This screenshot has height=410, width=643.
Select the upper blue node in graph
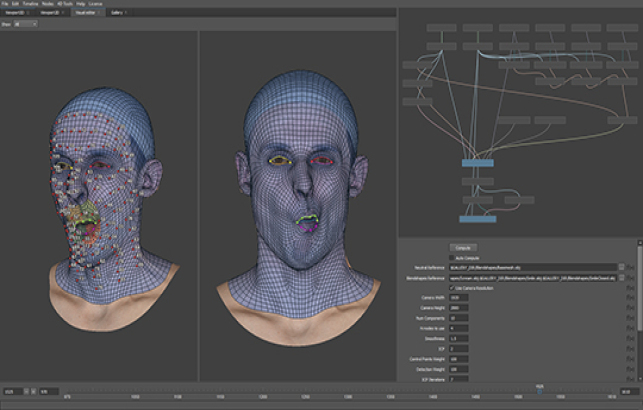click(x=477, y=162)
